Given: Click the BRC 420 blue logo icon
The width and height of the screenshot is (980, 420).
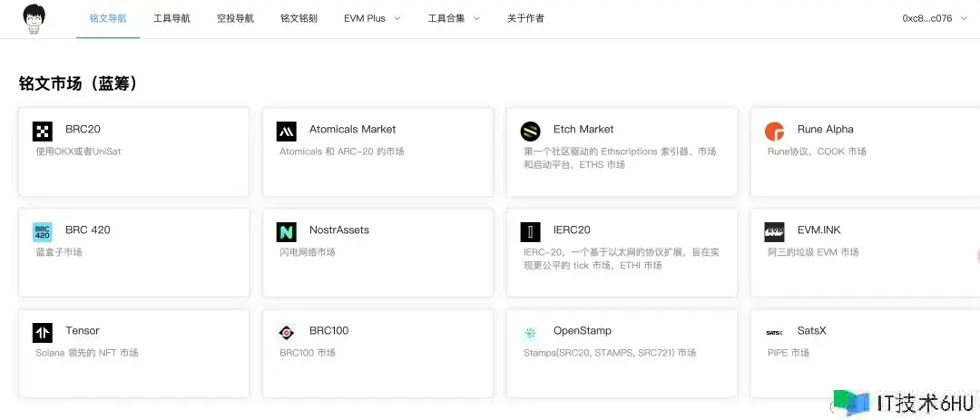Looking at the screenshot, I should (43, 232).
